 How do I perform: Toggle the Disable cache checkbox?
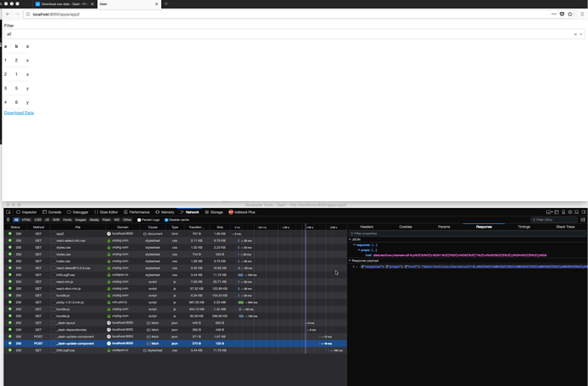click(166, 220)
